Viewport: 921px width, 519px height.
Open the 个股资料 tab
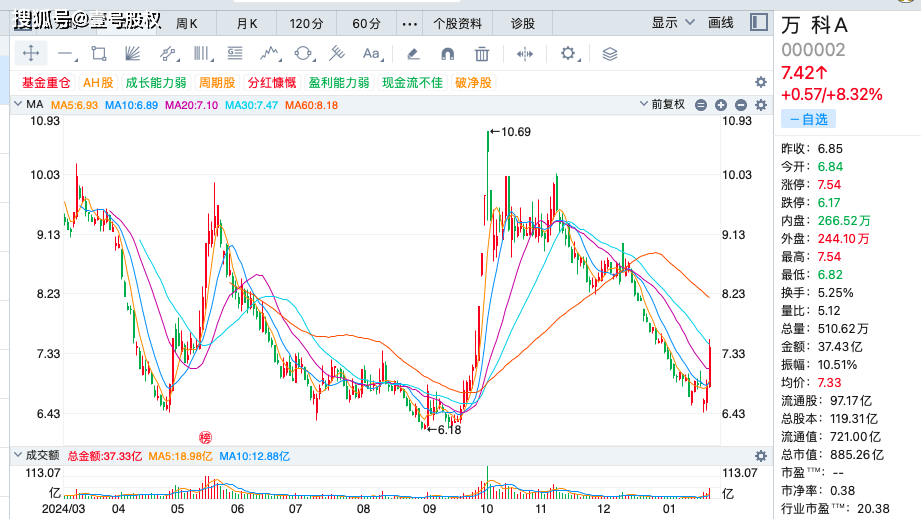tap(457, 24)
